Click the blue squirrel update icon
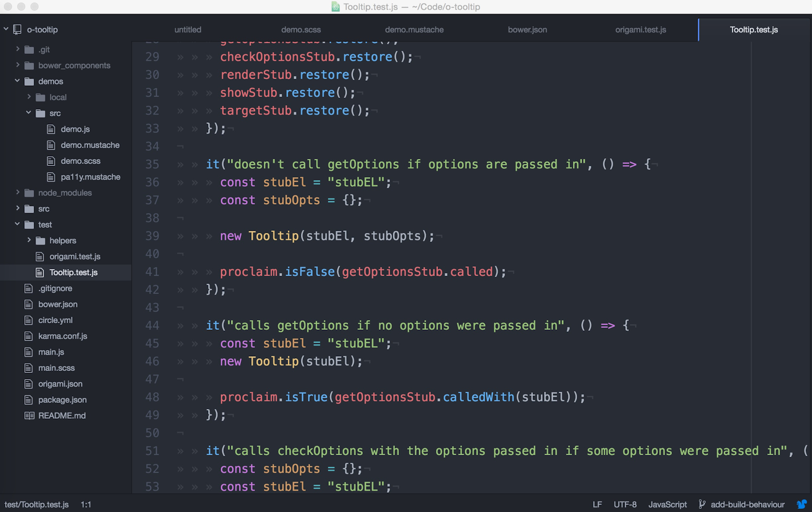Viewport: 812px width, 512px height. [801, 504]
